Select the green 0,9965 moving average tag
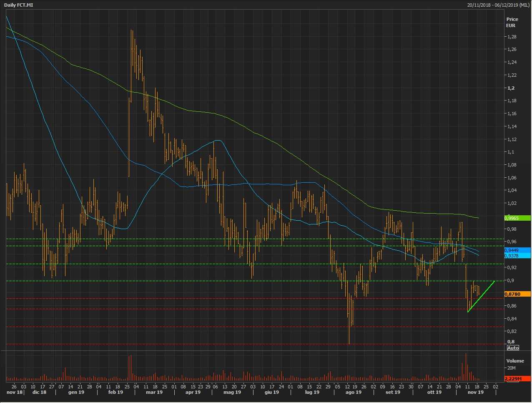This screenshot has height=403, width=532. coord(517,218)
